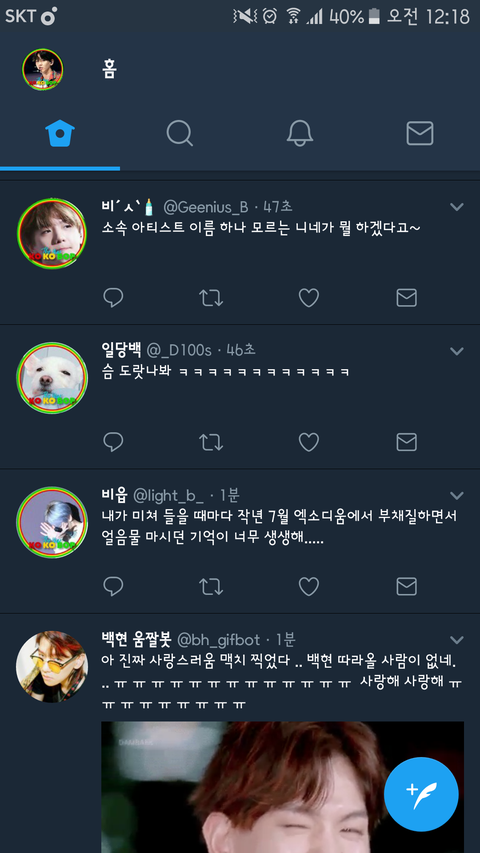This screenshot has height=853, width=480.
Task: Open the 백현 움짤봇 profile avatar
Action: [52, 666]
